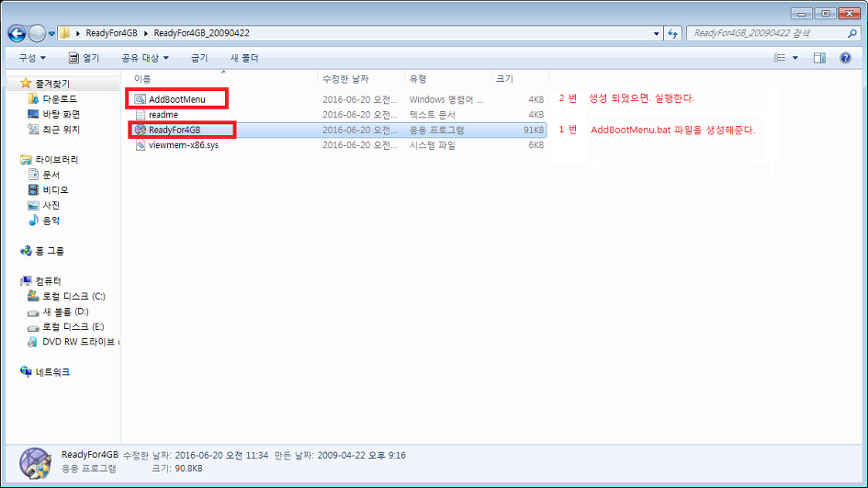Open the 비디오 library
Image resolution: width=868 pixels, height=488 pixels.
[x=55, y=190]
